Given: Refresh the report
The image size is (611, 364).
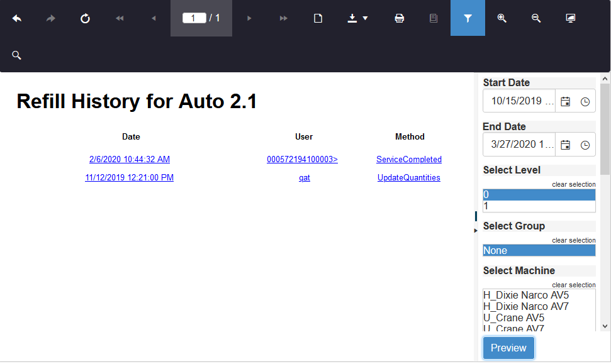Looking at the screenshot, I should [85, 18].
